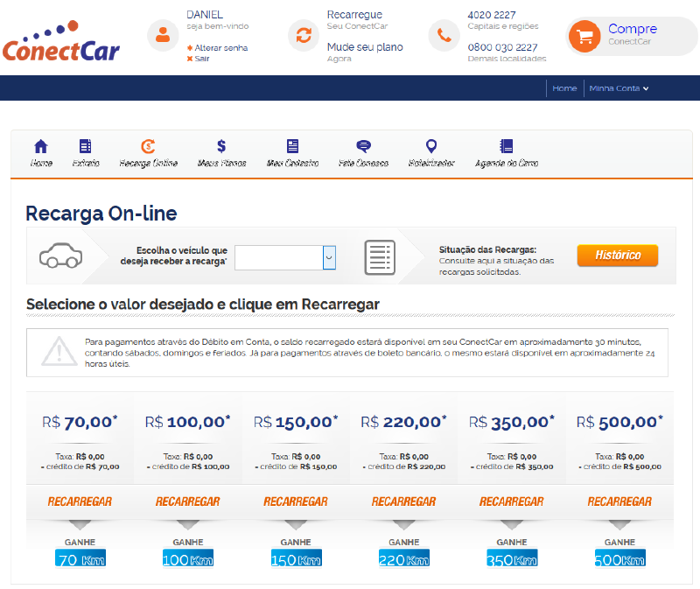The width and height of the screenshot is (700, 589).
Task: Click the 'crédito de R$ 220,00' text
Action: 406,466
